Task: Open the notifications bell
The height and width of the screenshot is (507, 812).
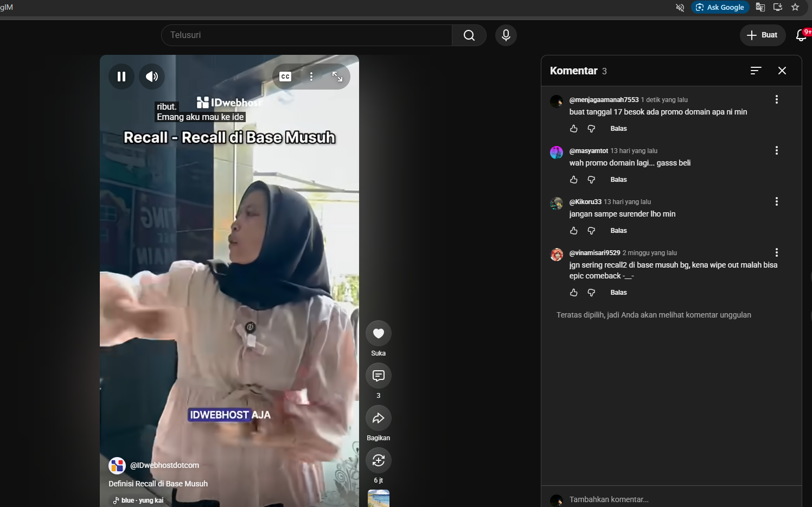Action: point(801,35)
